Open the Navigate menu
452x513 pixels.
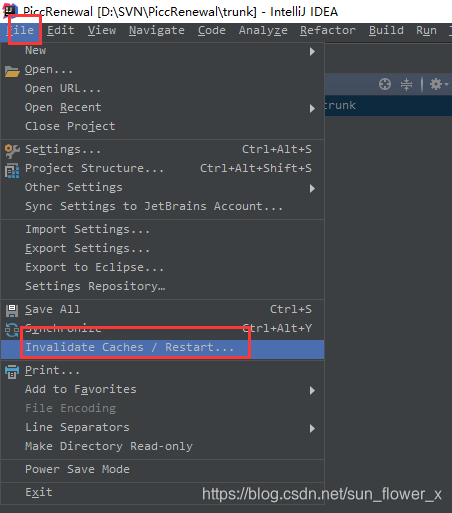coord(157,30)
